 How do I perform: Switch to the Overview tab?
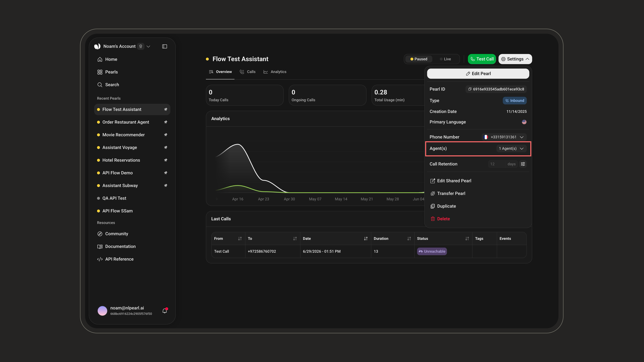click(220, 72)
